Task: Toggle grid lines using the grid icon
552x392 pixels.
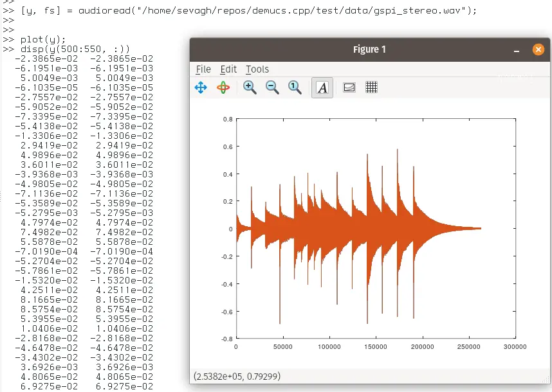Action: (371, 87)
